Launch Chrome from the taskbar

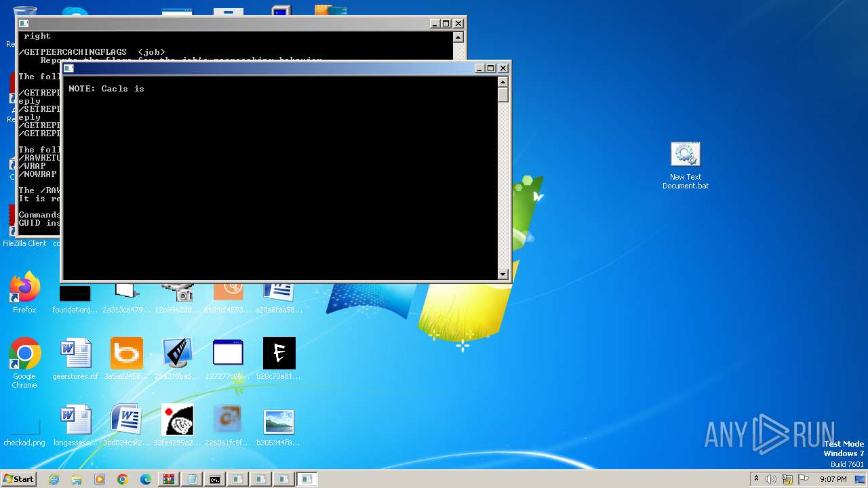tap(123, 479)
